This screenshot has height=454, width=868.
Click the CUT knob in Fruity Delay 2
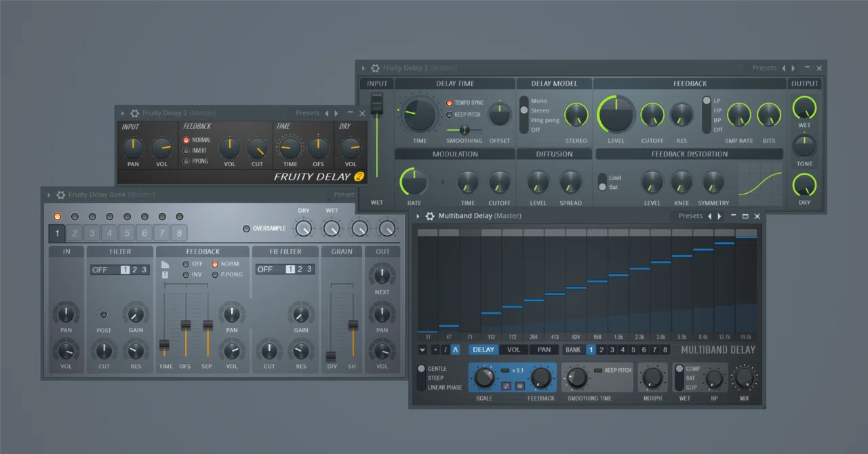coord(257,148)
